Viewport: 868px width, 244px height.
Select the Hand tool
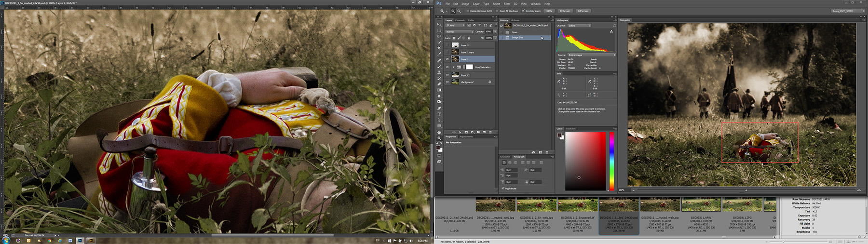pos(439,132)
